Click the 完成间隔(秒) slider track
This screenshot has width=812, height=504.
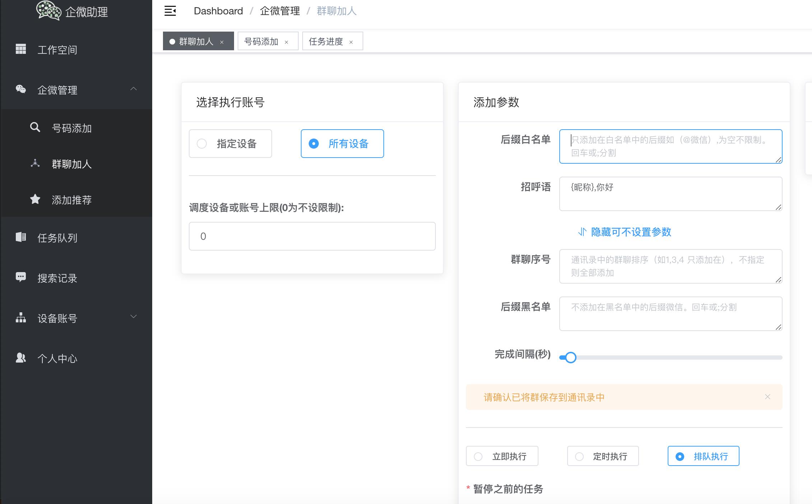pyautogui.click(x=671, y=358)
